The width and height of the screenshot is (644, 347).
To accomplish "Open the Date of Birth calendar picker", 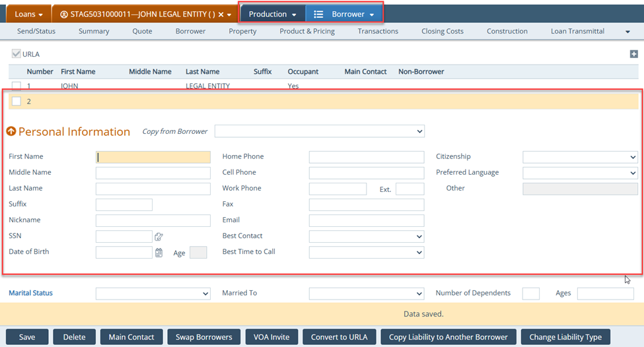I will point(159,252).
